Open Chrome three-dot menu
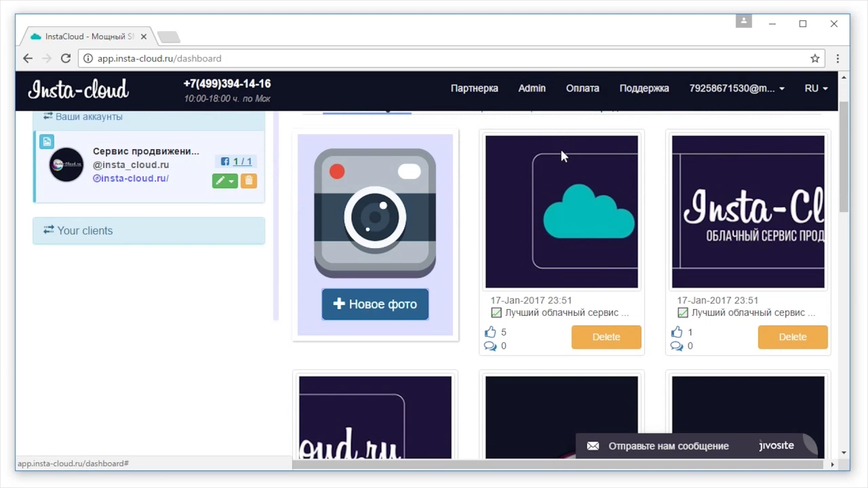 coord(838,58)
